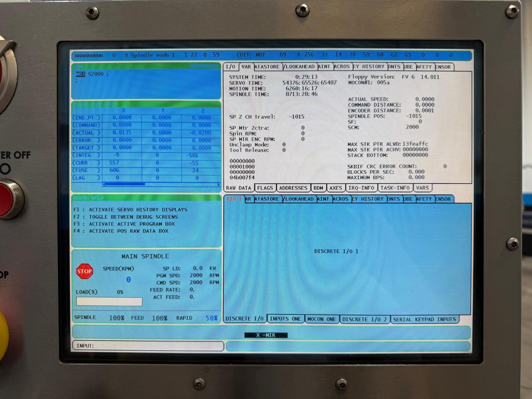532x399 pixels.
Task: Switch to the INPUTS ONE tab
Action: 285,319
